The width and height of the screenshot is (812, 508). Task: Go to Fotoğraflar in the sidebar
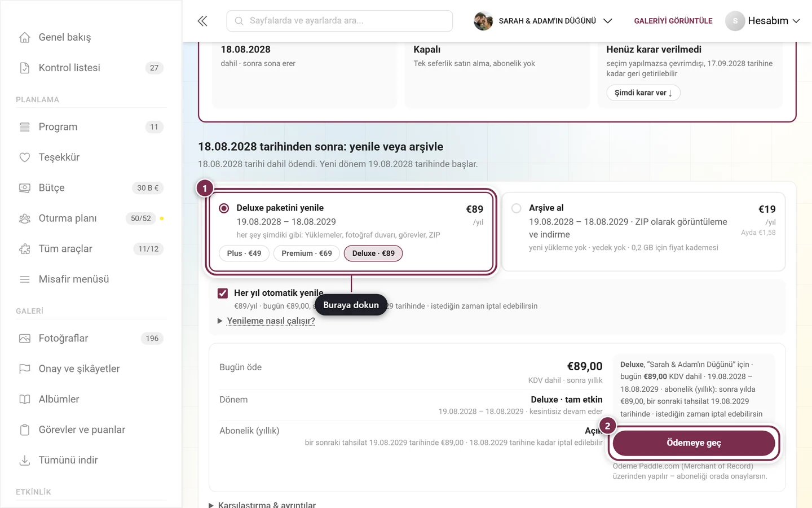90,339
